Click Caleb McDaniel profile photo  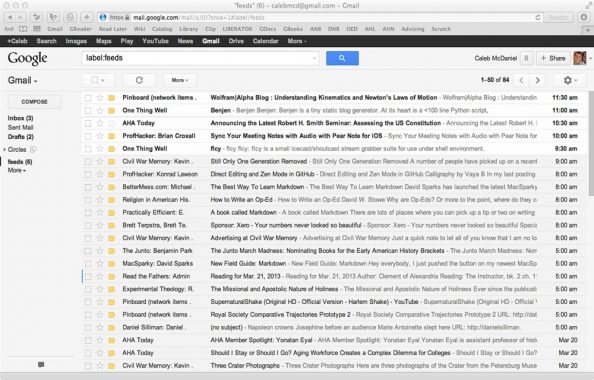(x=579, y=58)
